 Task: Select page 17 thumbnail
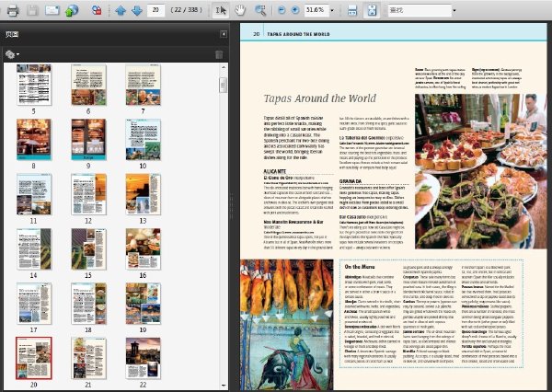[x=34, y=304]
